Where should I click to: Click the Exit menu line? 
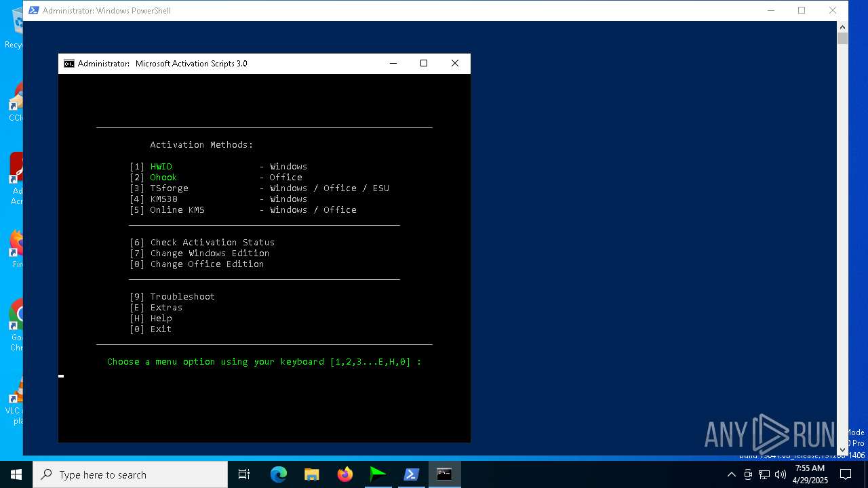click(151, 329)
